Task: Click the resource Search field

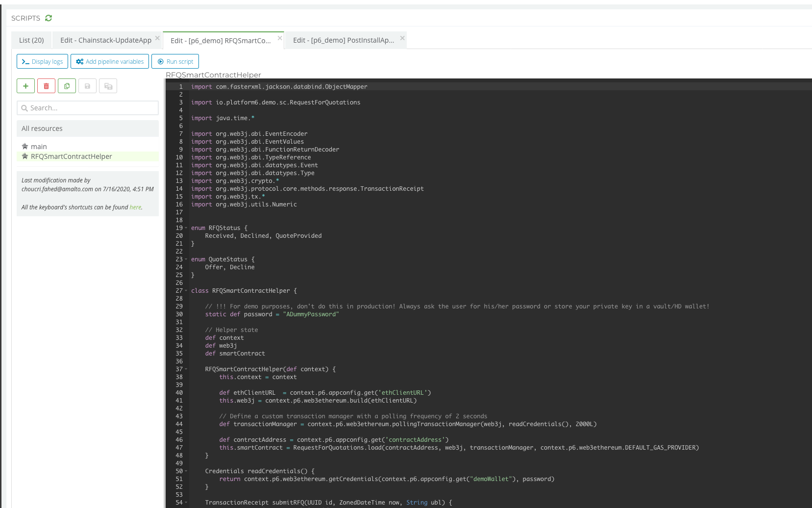Action: coord(88,108)
